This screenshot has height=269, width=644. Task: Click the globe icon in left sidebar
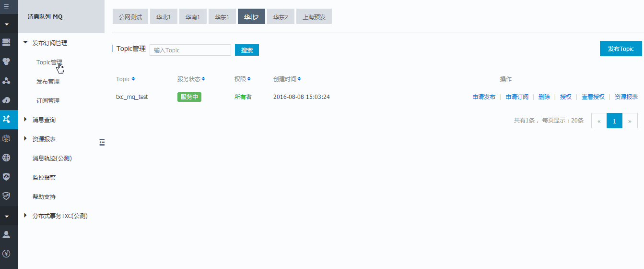click(x=6, y=158)
